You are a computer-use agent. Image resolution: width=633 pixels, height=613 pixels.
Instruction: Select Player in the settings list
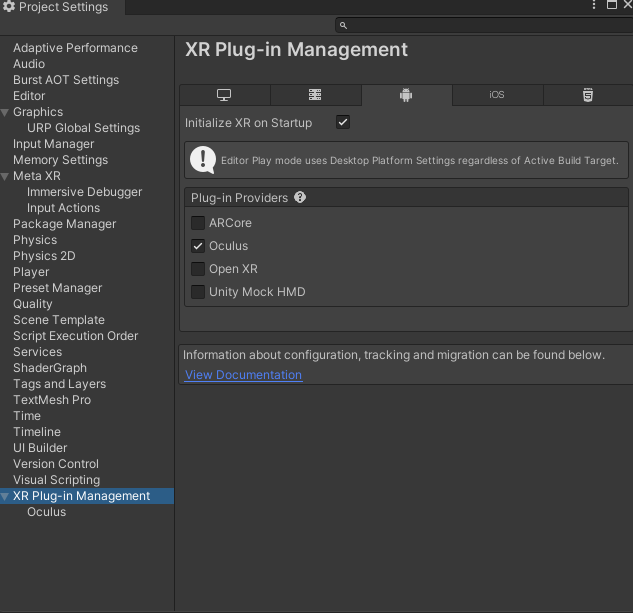tap(31, 272)
